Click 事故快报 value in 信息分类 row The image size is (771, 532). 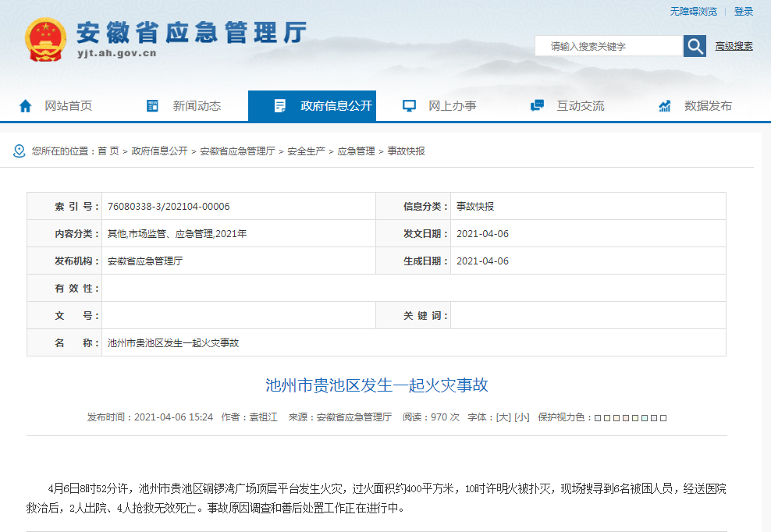click(475, 207)
